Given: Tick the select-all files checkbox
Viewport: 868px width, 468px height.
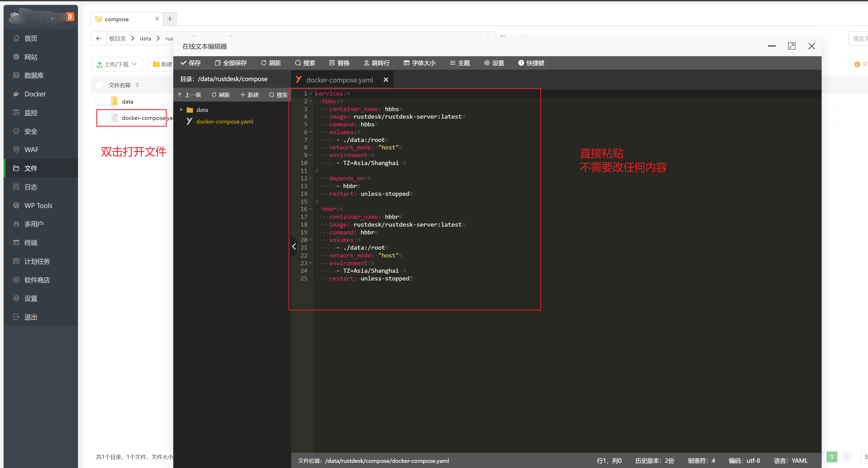Looking at the screenshot, I should pyautogui.click(x=99, y=85).
